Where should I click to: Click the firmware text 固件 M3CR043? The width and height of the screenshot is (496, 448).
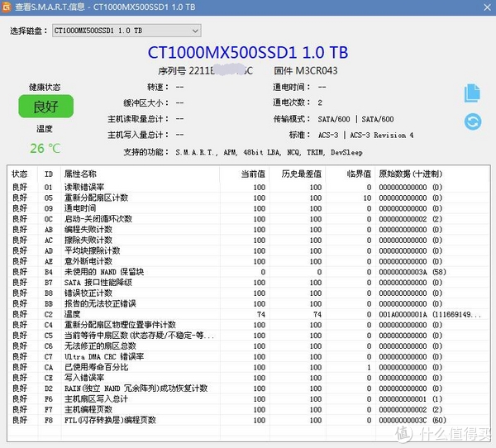click(306, 70)
